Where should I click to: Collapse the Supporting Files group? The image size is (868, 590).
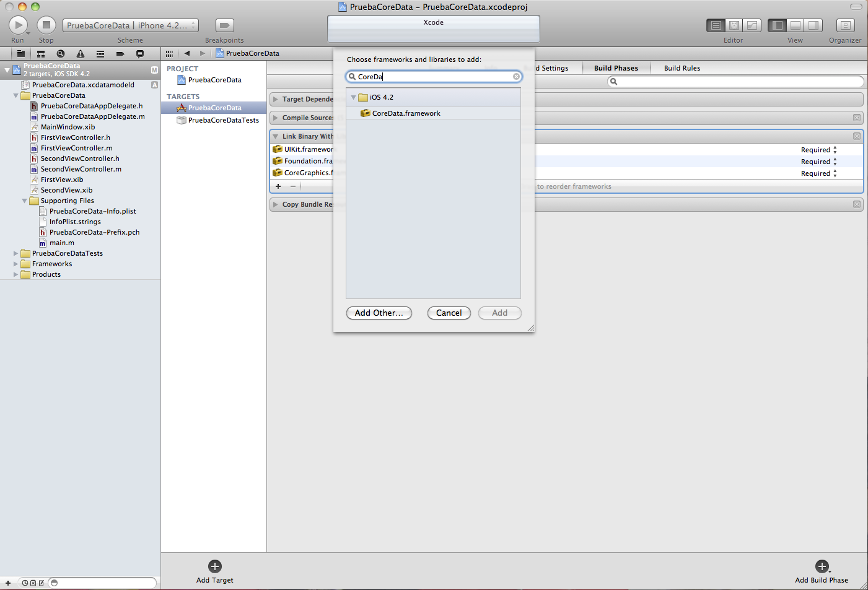25,201
